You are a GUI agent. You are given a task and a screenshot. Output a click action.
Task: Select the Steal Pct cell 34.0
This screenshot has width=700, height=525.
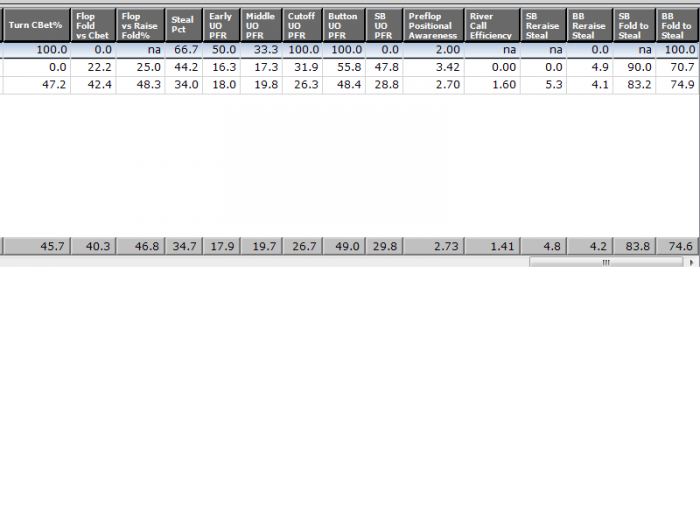tap(184, 85)
